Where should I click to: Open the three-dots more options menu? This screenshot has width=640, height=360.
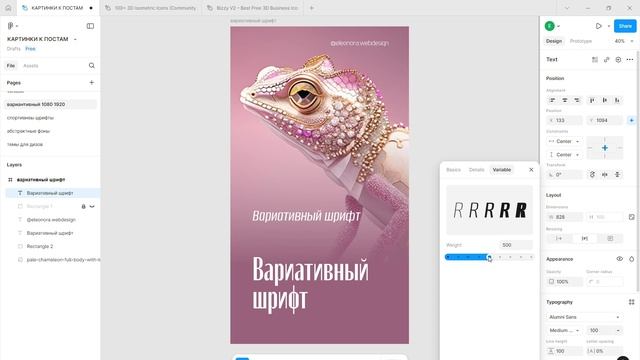(630, 60)
